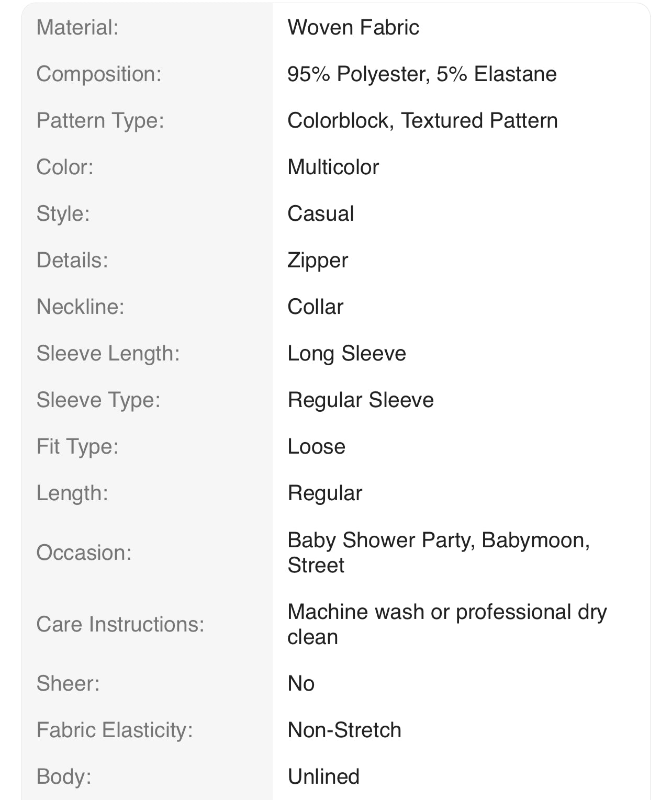Click the "Regular Sleeve" value
The height and width of the screenshot is (800, 672).
point(361,400)
